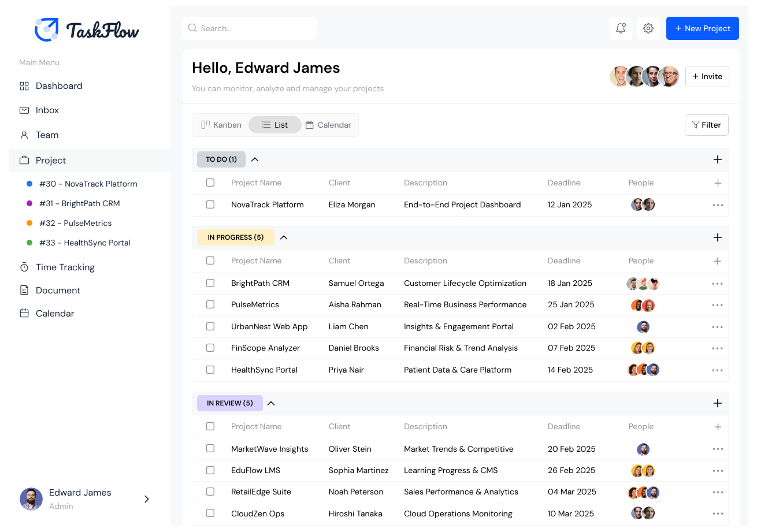Open notifications bell
Image resolution: width=757 pixels, height=532 pixels.
click(x=621, y=28)
